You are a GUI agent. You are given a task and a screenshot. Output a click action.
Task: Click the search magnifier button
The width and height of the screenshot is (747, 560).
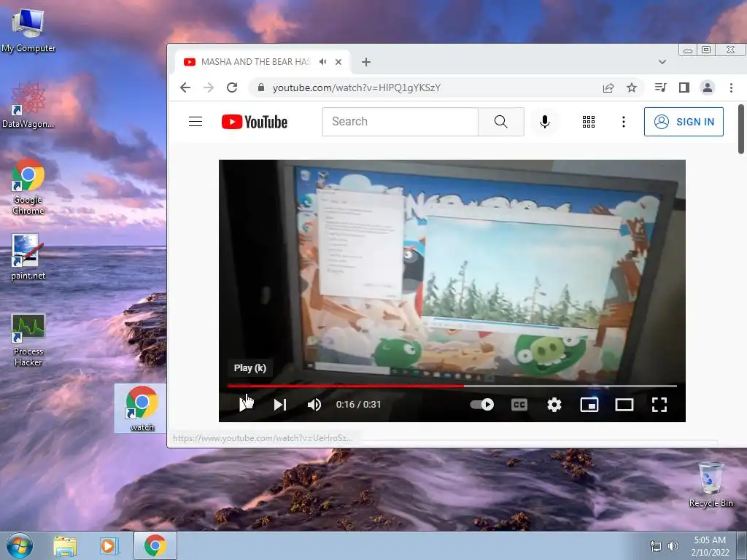500,122
